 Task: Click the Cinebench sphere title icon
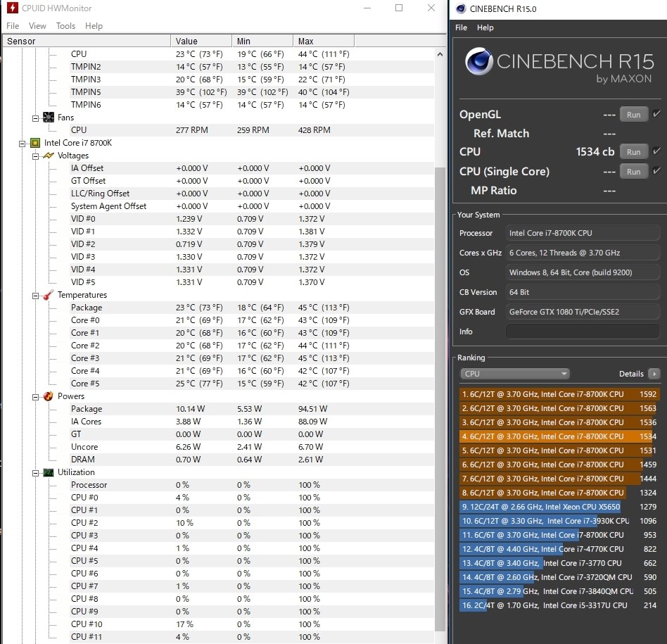coord(461,8)
